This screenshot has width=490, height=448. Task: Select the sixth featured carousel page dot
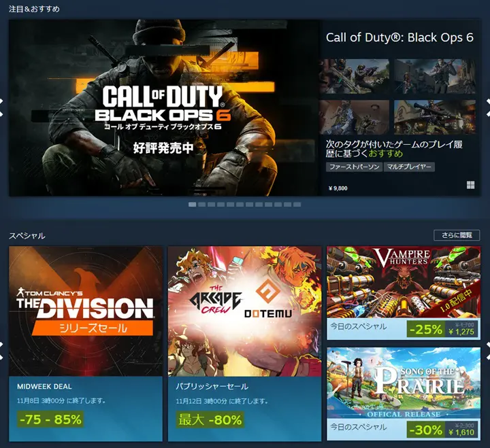(240, 205)
